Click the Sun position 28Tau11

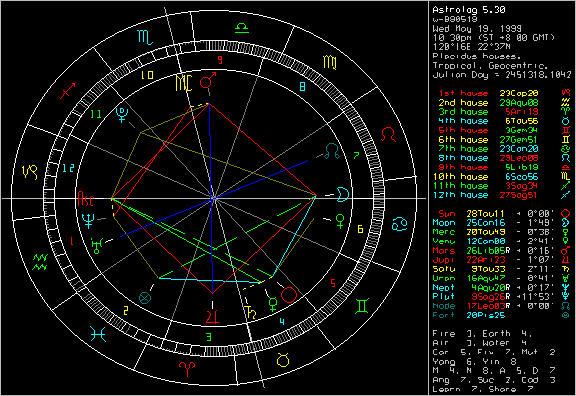click(486, 213)
